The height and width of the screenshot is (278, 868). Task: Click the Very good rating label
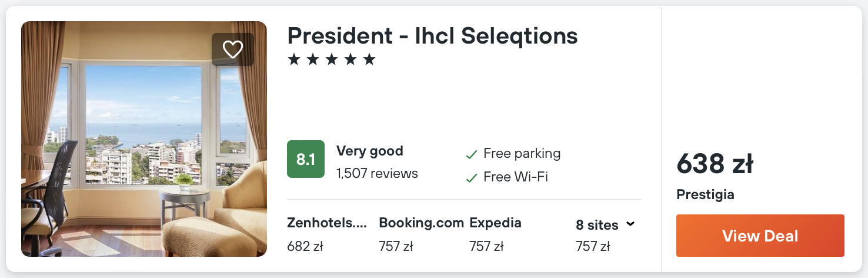370,151
